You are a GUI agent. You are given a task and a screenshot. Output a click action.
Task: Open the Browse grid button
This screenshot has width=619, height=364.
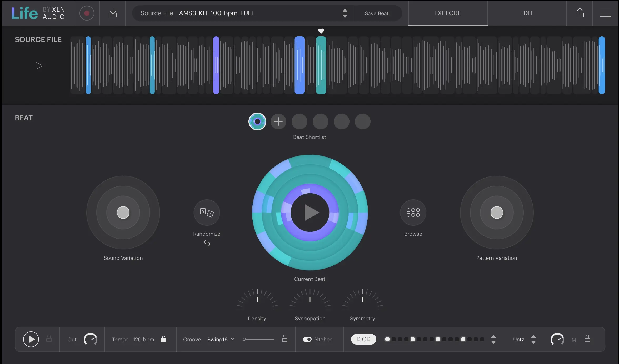click(413, 212)
